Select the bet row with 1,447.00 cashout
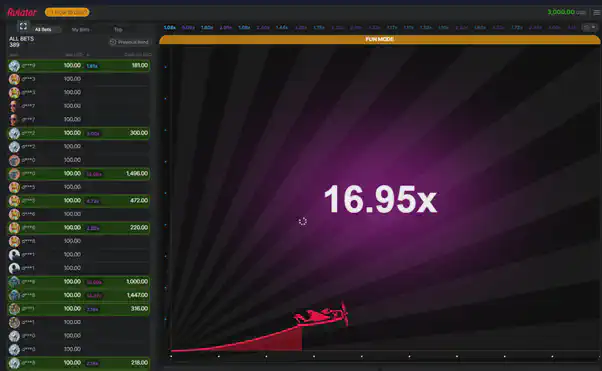This screenshot has height=371, width=602. click(x=79, y=295)
